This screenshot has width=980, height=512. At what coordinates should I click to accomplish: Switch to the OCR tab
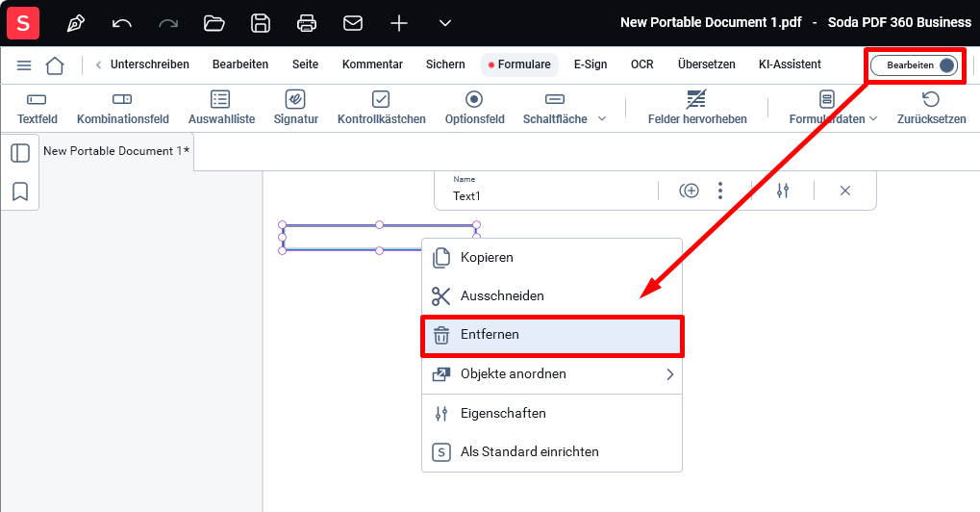[x=641, y=64]
